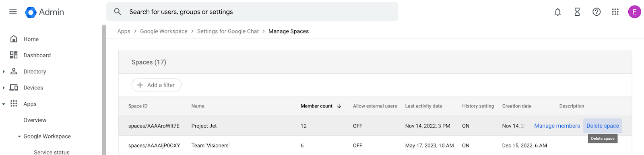Expand the Devices section arrow

[4, 88]
